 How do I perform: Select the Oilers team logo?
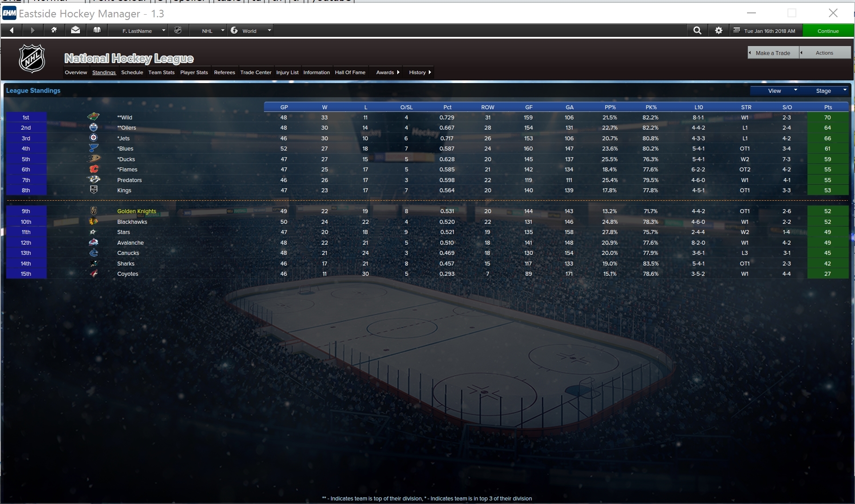[x=93, y=127]
